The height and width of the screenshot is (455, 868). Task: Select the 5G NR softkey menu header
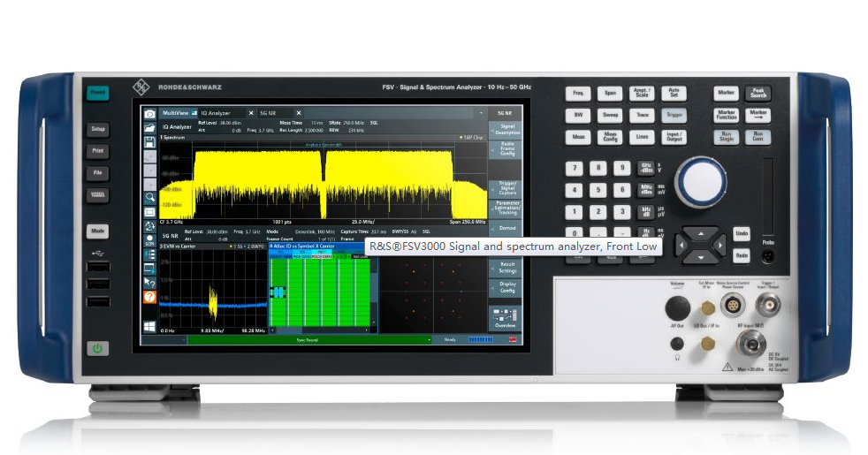point(506,113)
